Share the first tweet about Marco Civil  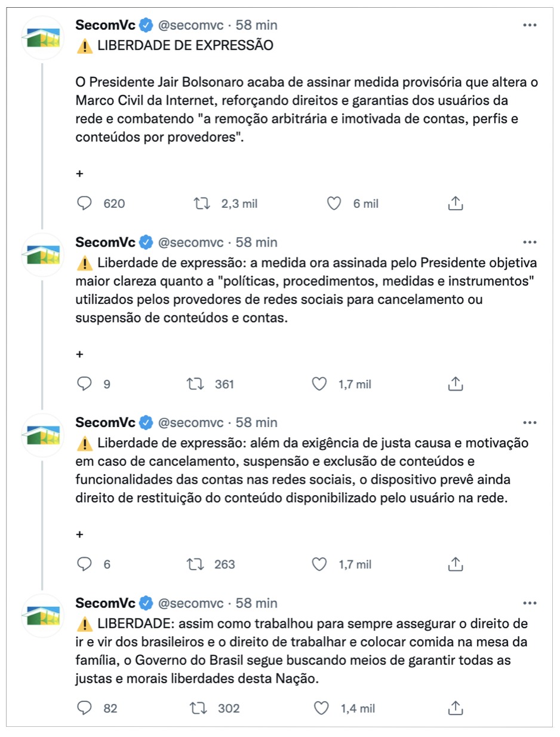456,203
